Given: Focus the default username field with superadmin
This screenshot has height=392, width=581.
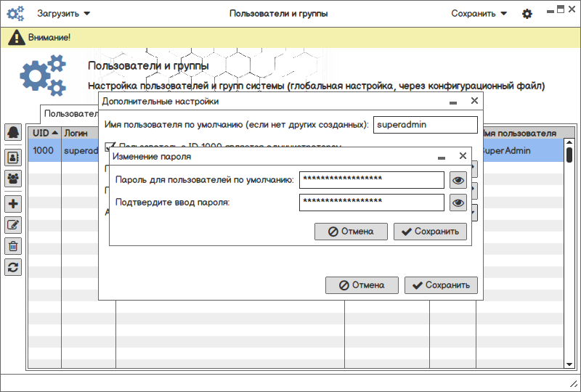Looking at the screenshot, I should coord(425,125).
